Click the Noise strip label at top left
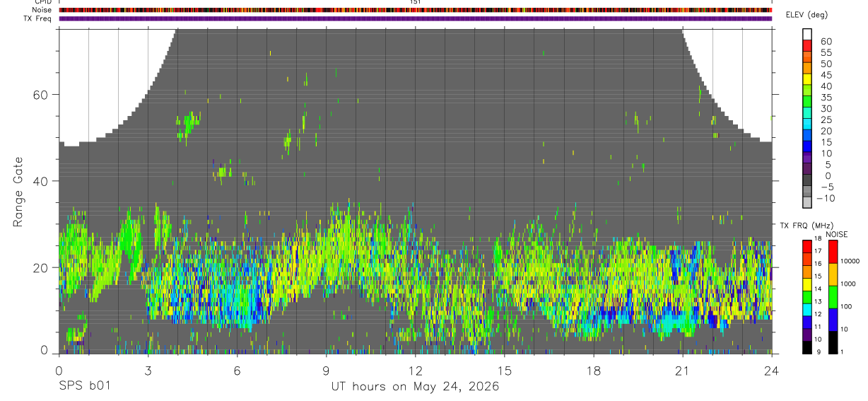Image resolution: width=868 pixels, height=401 pixels. pyautogui.click(x=42, y=10)
